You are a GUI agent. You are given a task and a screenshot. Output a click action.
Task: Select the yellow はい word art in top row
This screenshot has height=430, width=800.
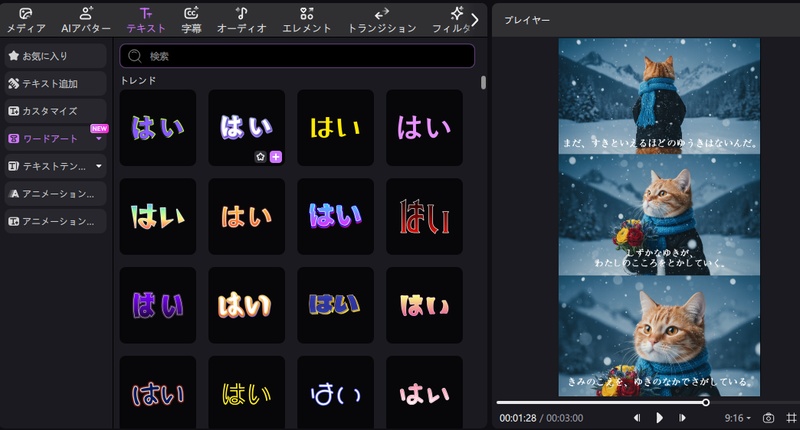(335, 128)
